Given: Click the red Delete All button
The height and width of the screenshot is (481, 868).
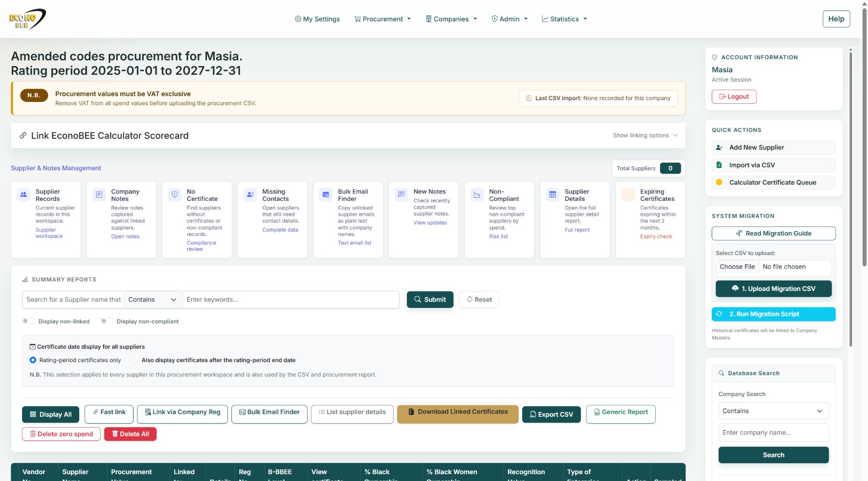Looking at the screenshot, I should coord(130,434).
